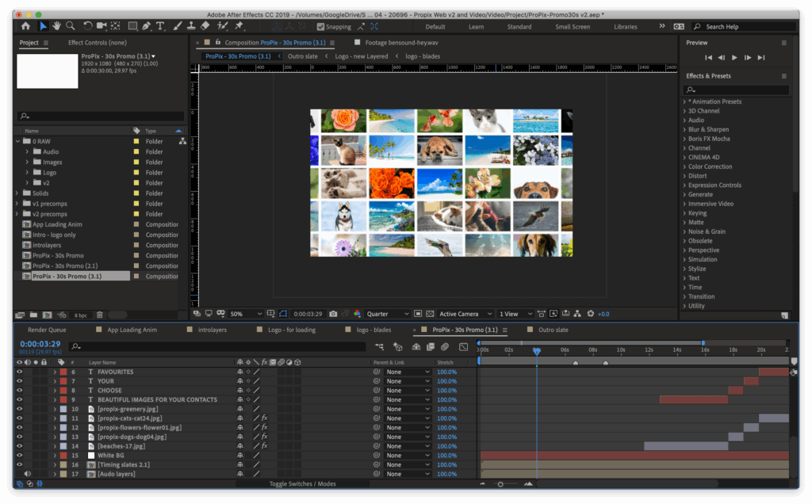
Task: Click Toggle Switches / Modes button
Action: click(305, 484)
